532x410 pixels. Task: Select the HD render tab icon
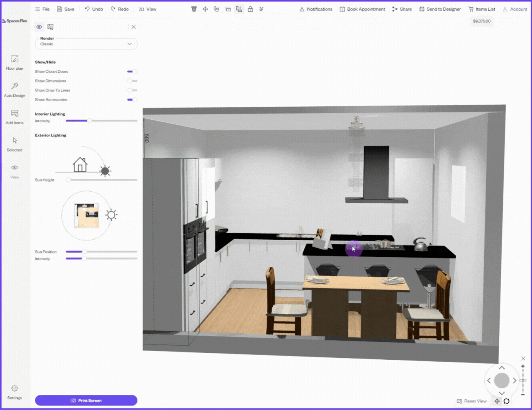click(50, 27)
